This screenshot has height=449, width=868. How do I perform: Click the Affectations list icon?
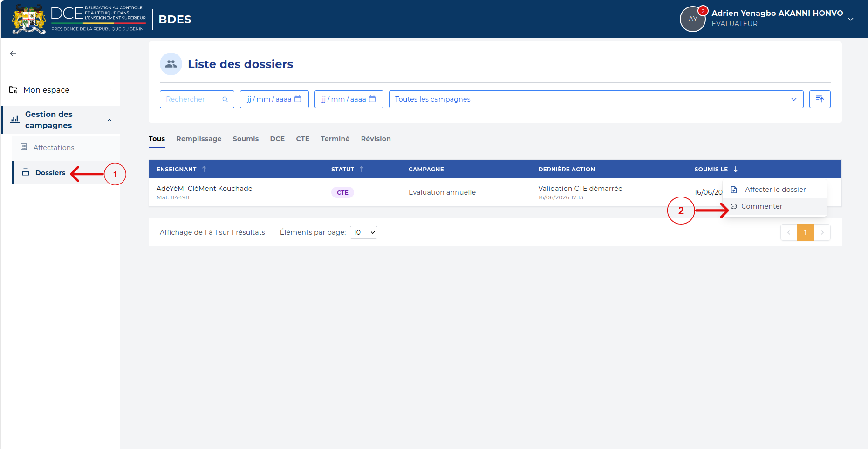click(x=24, y=147)
